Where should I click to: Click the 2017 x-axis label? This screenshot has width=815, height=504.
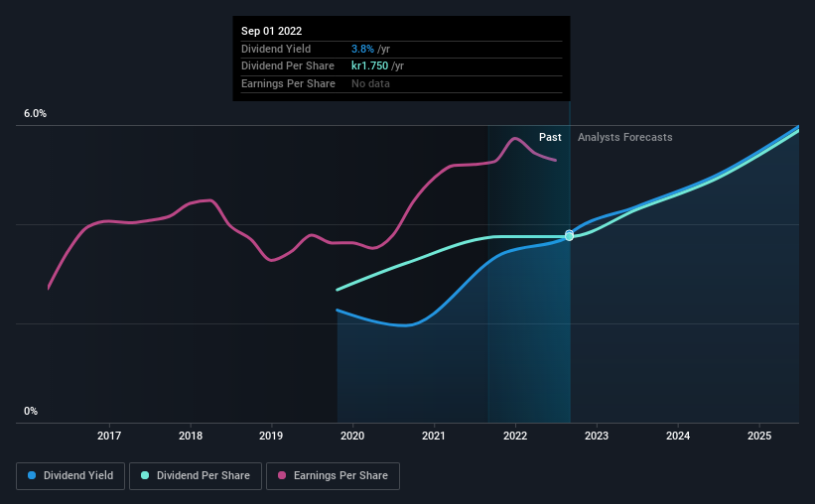tap(109, 436)
